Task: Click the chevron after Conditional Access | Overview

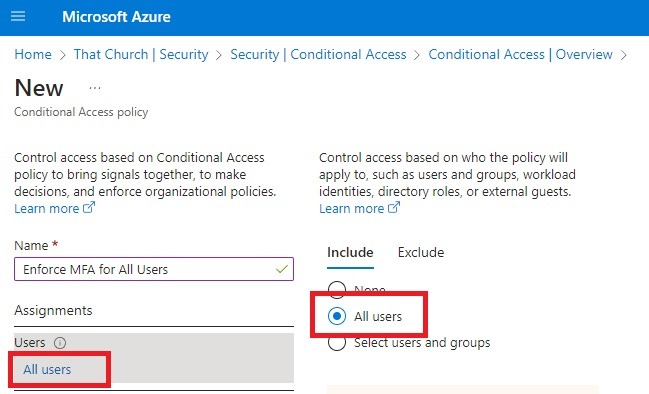Action: click(624, 55)
